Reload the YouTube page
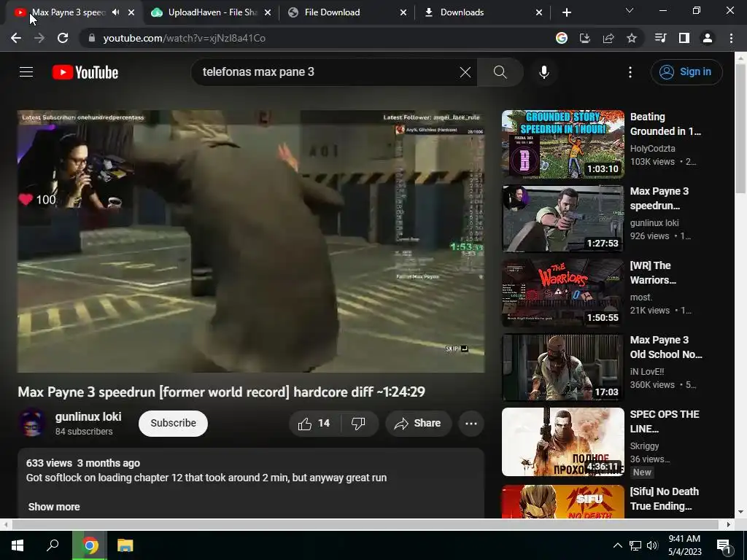 point(63,38)
